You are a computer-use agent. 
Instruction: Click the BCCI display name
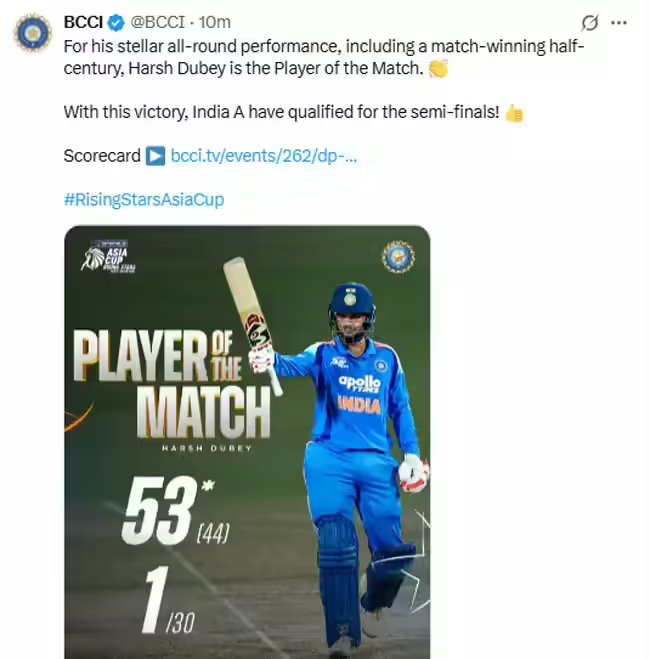85,23
